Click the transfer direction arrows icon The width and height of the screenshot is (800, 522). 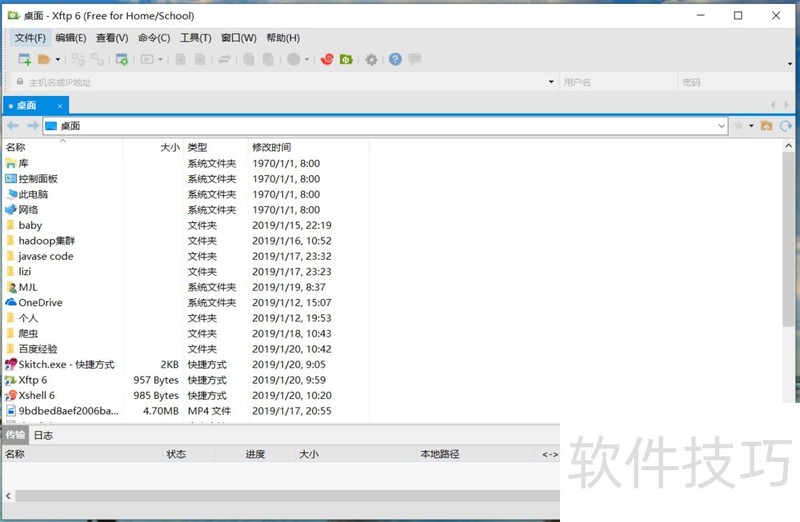click(224, 59)
